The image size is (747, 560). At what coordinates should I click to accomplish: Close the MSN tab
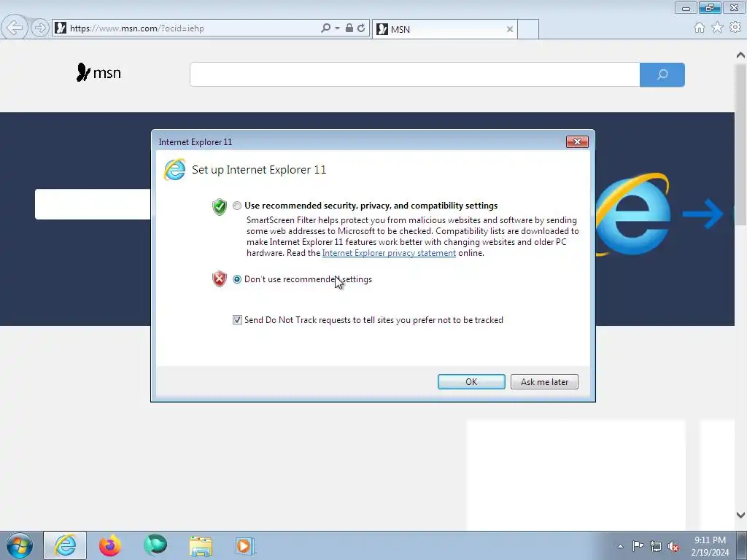click(510, 29)
